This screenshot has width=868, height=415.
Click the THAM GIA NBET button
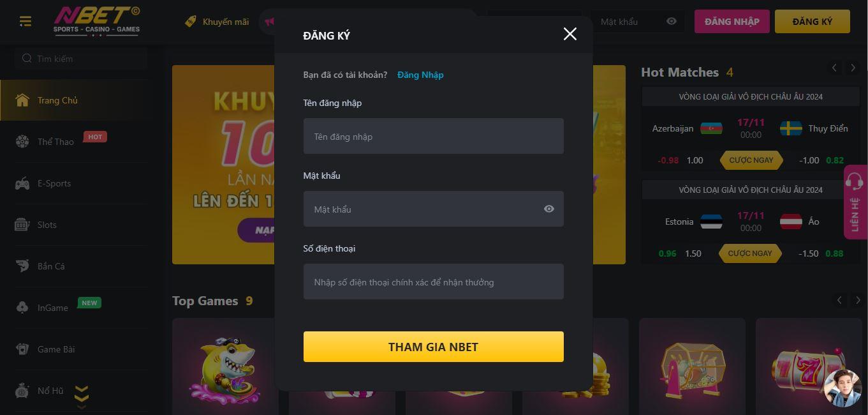pos(434,347)
